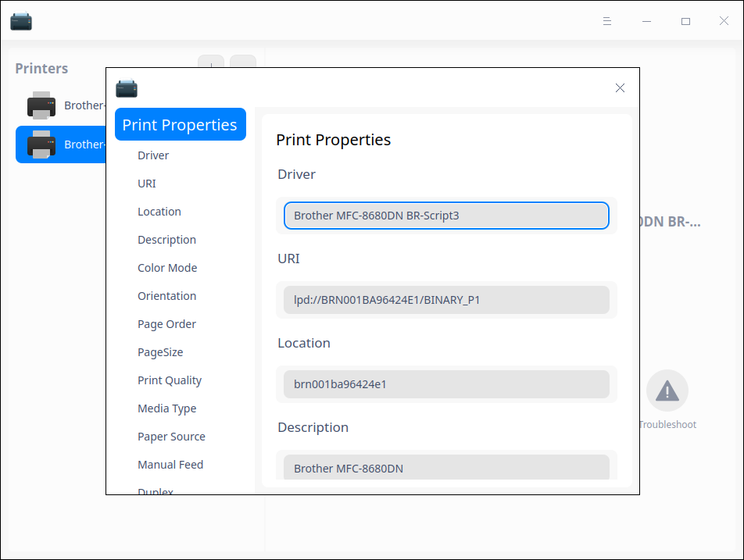Click the URI field with the lpd address
The image size is (744, 560).
(446, 300)
